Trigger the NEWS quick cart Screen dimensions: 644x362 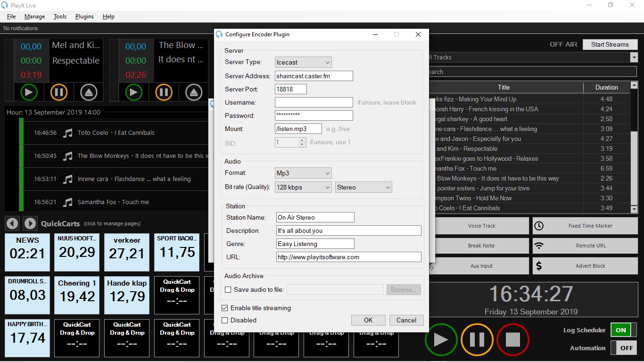(x=27, y=252)
